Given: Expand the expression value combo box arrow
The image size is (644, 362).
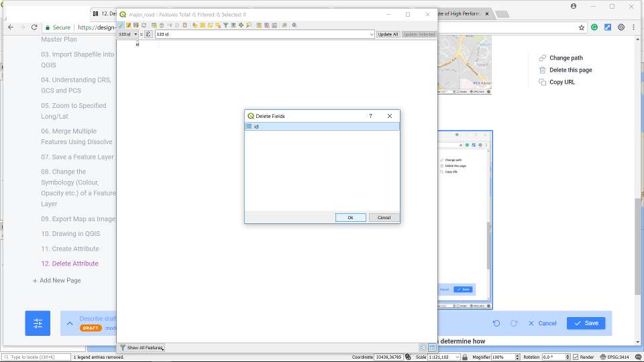Looking at the screenshot, I should coord(371,34).
